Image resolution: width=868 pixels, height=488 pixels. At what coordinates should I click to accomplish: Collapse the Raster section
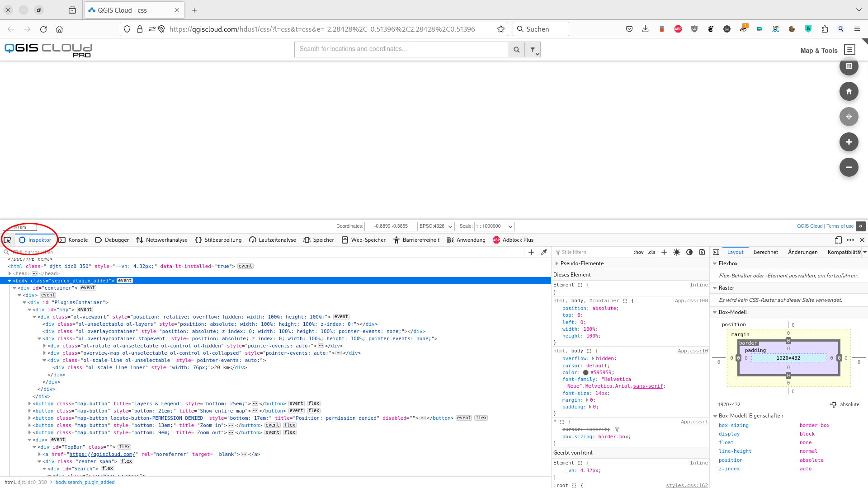(715, 288)
